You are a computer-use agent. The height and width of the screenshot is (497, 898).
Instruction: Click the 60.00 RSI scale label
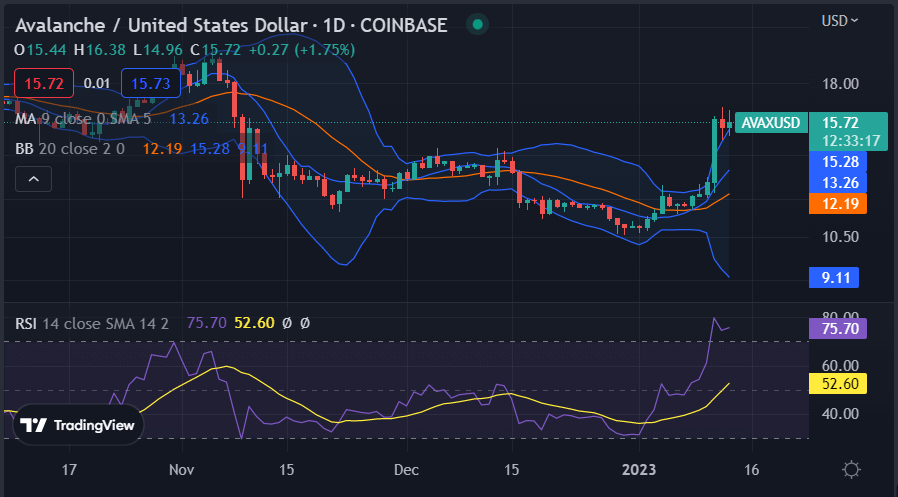(840, 365)
